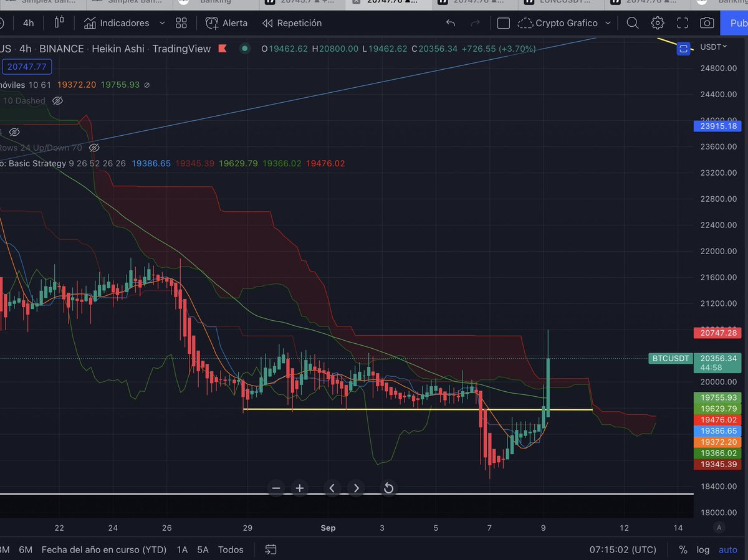Open symbol quick search magnifier
Screen dimensions: 748x560
click(x=633, y=23)
